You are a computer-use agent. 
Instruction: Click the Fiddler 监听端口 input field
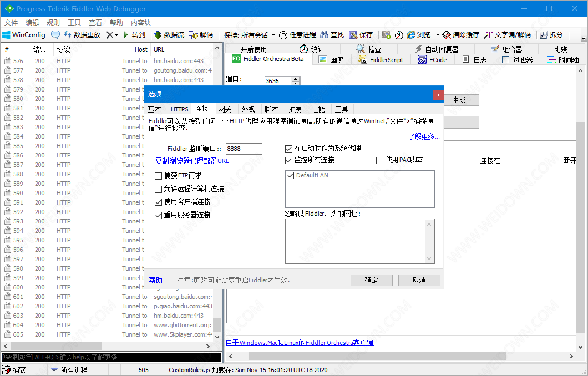point(244,149)
